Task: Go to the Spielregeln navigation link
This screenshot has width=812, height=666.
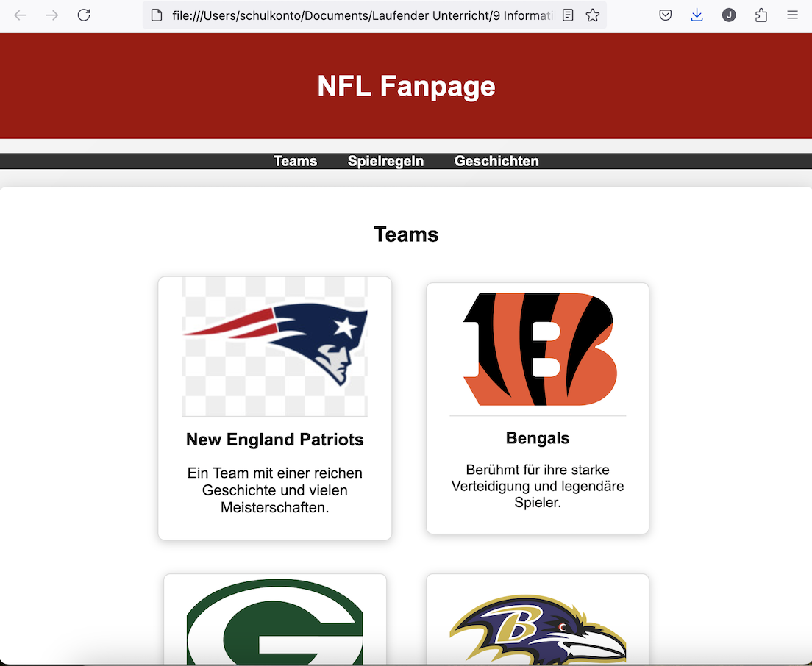Action: tap(385, 161)
